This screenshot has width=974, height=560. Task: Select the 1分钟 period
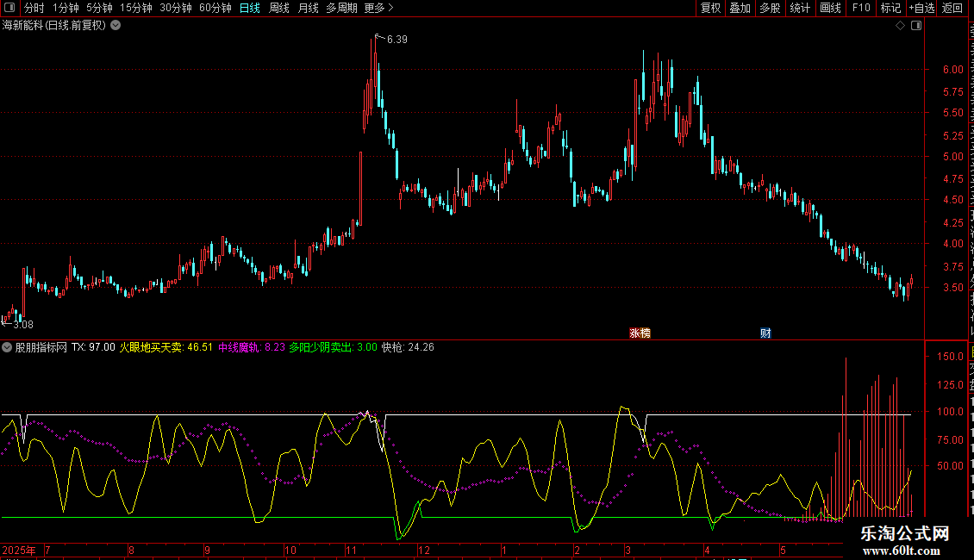coord(66,8)
